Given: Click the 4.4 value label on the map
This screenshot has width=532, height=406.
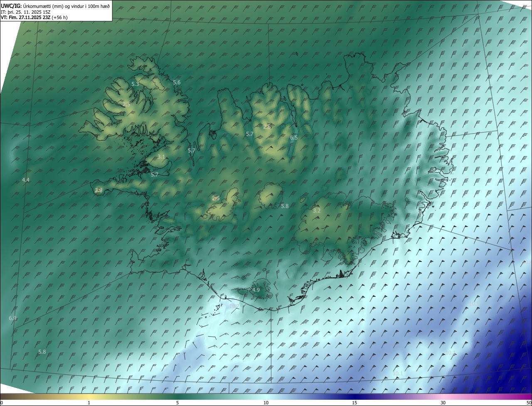Looking at the screenshot, I should 26,180.
